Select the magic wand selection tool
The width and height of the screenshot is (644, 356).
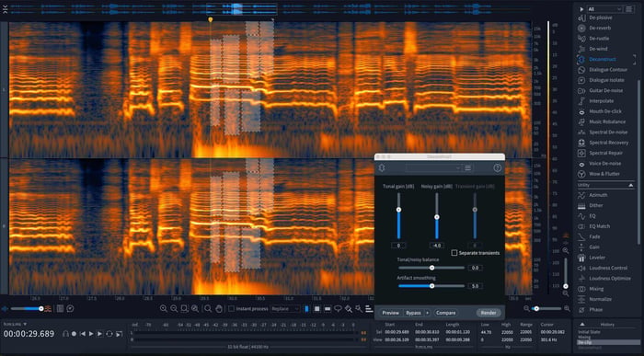click(x=359, y=309)
